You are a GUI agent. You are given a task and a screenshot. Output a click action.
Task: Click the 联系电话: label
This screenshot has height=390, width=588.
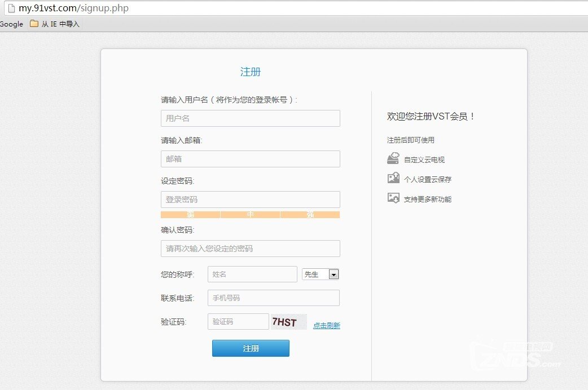coord(177,298)
